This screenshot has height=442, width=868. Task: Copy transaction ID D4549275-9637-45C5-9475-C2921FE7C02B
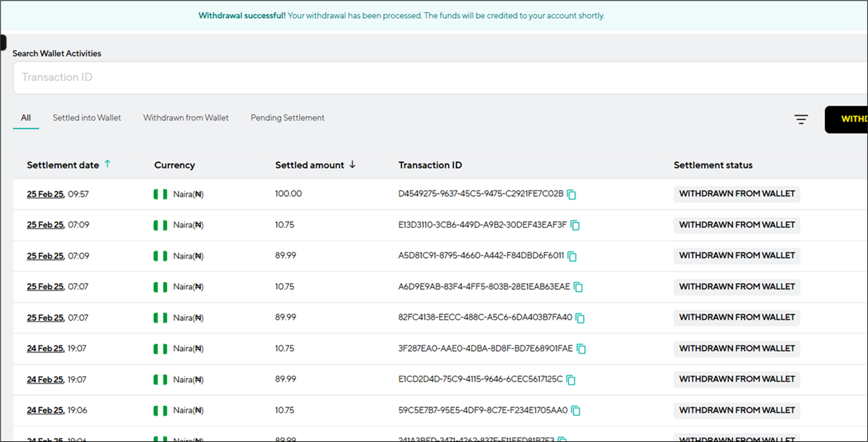coord(572,195)
